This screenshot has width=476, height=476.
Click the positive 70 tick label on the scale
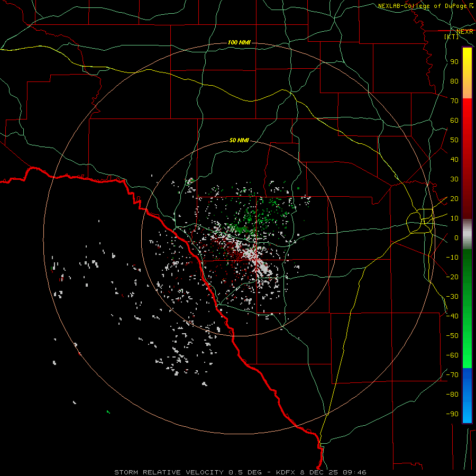pyautogui.click(x=454, y=101)
